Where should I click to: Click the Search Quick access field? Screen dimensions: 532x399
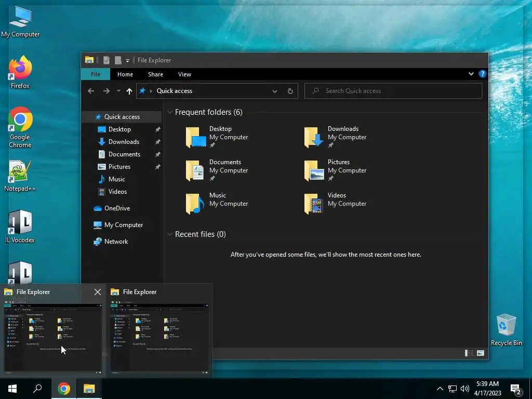(393, 91)
